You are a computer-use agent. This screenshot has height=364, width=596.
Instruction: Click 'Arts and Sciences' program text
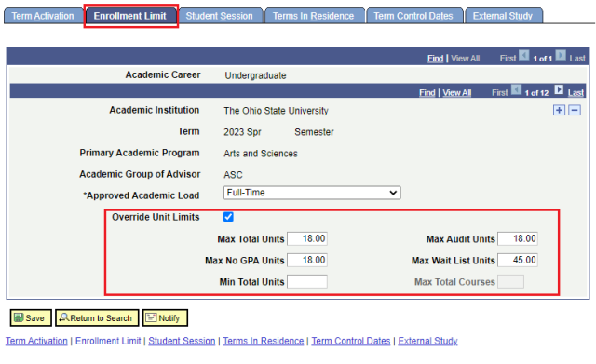coord(261,154)
